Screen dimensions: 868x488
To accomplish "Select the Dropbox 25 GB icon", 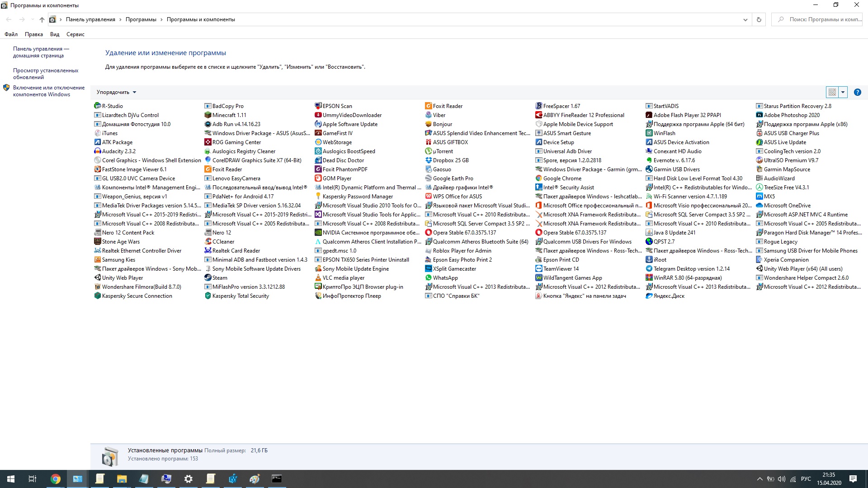I will point(428,160).
